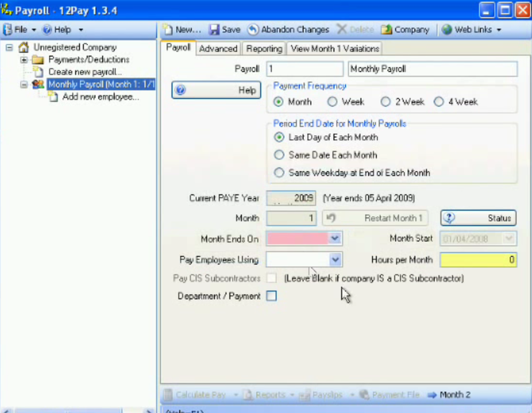Image resolution: width=532 pixels, height=413 pixels.
Task: Click the Current PAYE Year field
Action: (291, 198)
